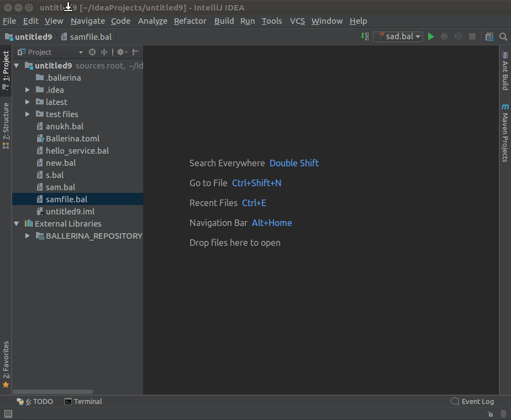
Task: Open the 2: Favorites tool tab
Action: click(6, 365)
